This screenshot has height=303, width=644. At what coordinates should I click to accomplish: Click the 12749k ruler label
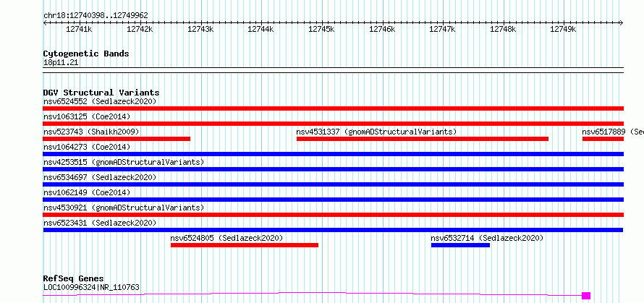(564, 30)
